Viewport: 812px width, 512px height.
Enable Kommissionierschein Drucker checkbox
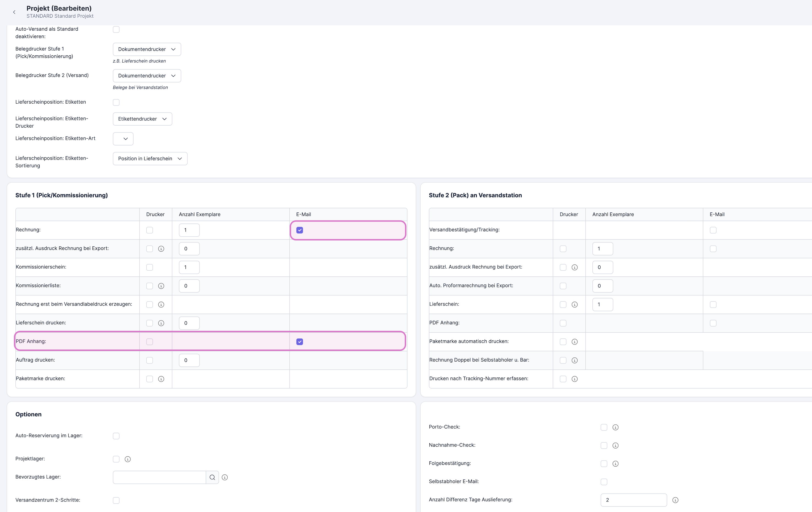149,267
